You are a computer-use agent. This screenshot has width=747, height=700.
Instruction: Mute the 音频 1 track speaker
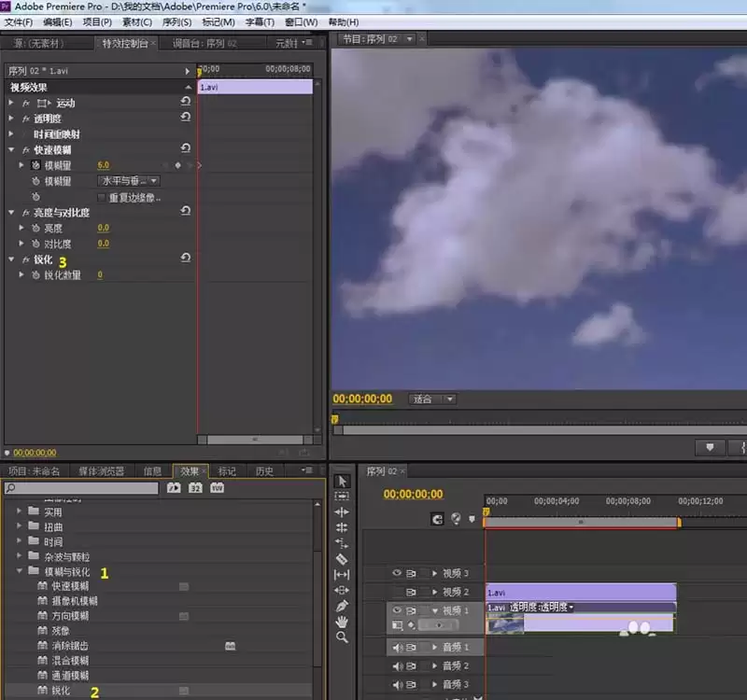(397, 647)
